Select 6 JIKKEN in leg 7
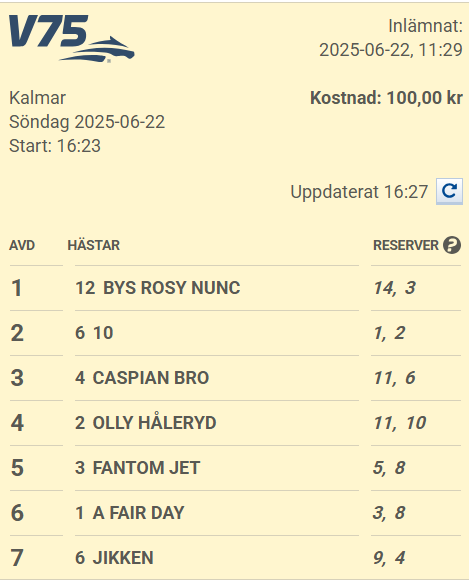This screenshot has width=469, height=580. pos(114,558)
